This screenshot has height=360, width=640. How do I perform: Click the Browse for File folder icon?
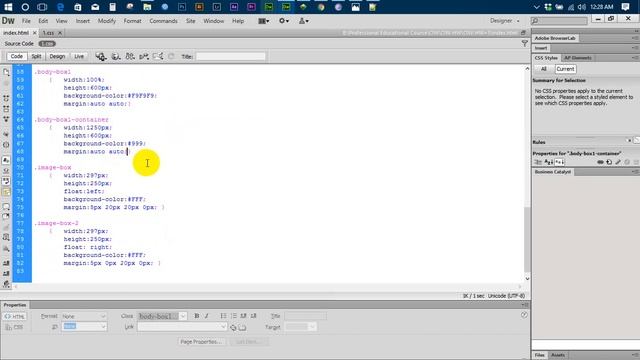[242, 327]
